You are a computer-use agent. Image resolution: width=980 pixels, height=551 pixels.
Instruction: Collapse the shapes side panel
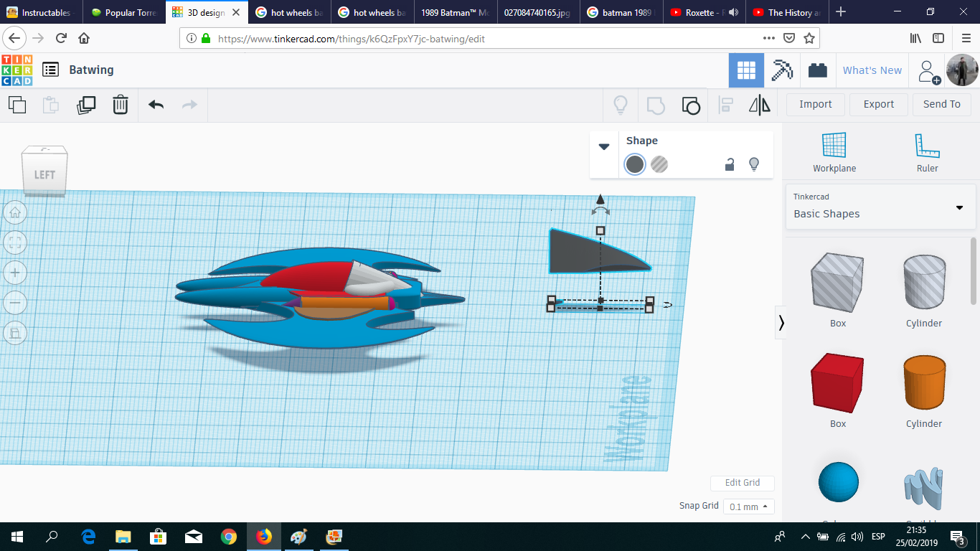(x=781, y=324)
